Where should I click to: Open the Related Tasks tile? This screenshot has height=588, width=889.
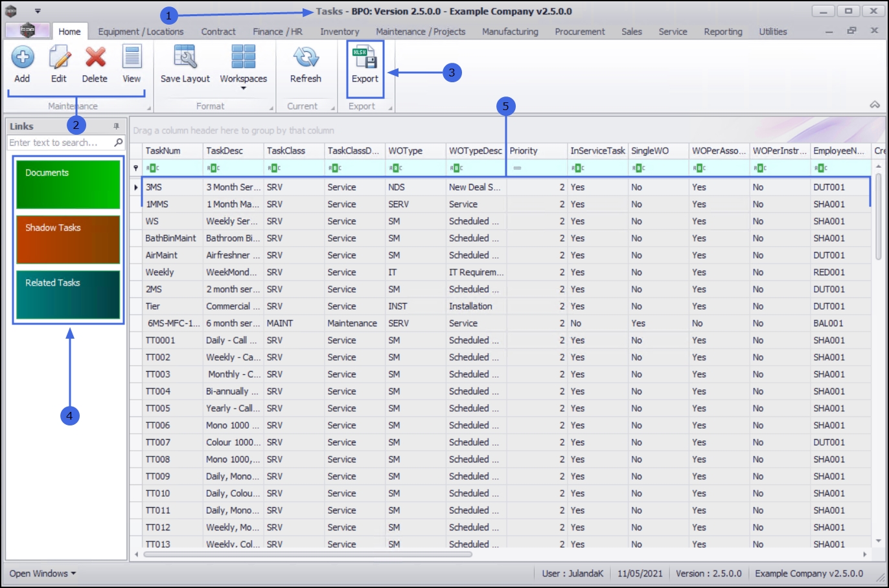point(68,295)
